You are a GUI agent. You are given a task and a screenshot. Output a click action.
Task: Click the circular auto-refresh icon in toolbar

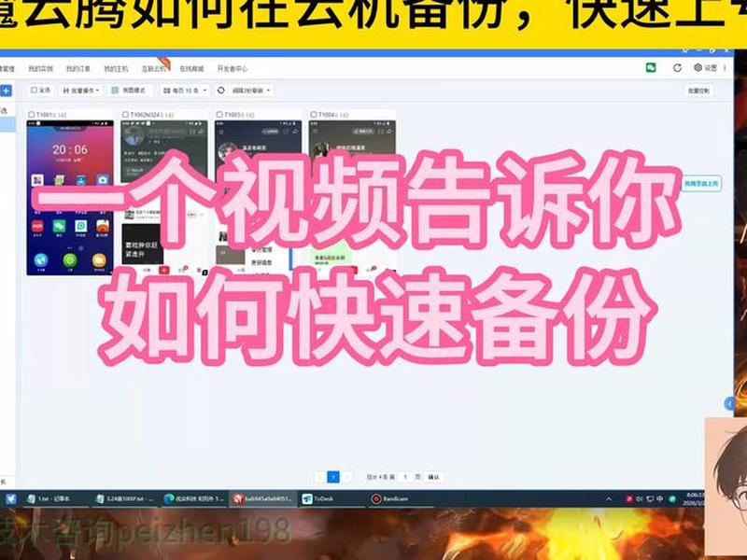click(221, 90)
